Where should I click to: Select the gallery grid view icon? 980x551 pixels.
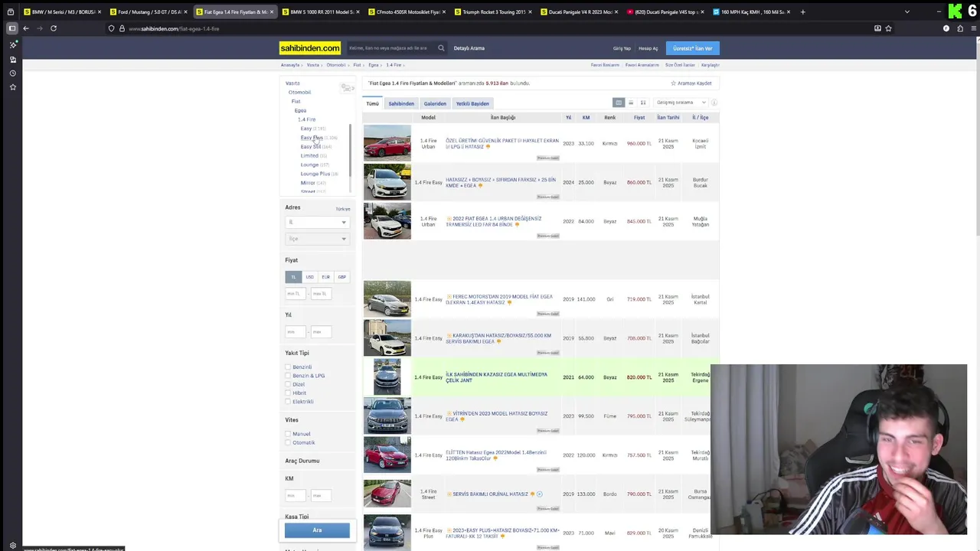click(643, 103)
